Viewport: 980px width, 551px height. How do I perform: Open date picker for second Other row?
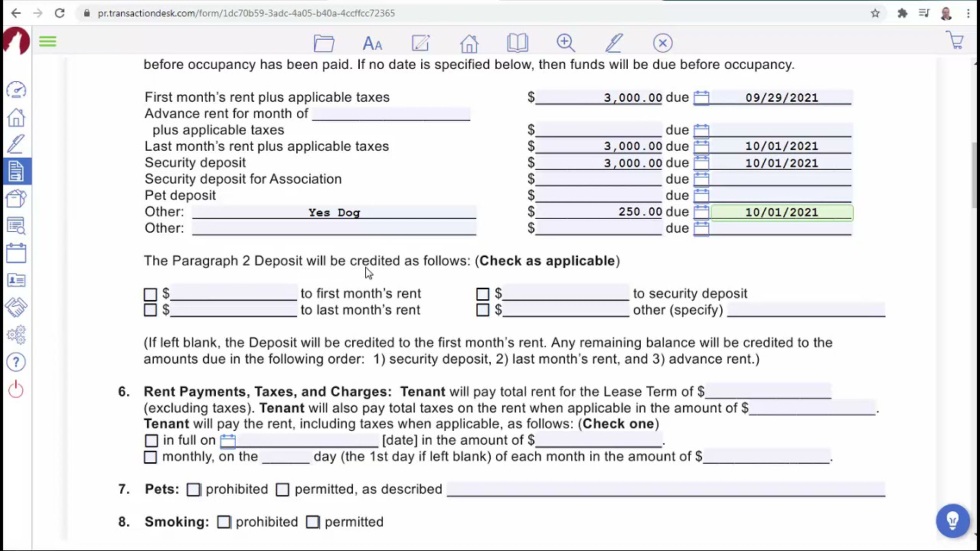click(x=701, y=228)
